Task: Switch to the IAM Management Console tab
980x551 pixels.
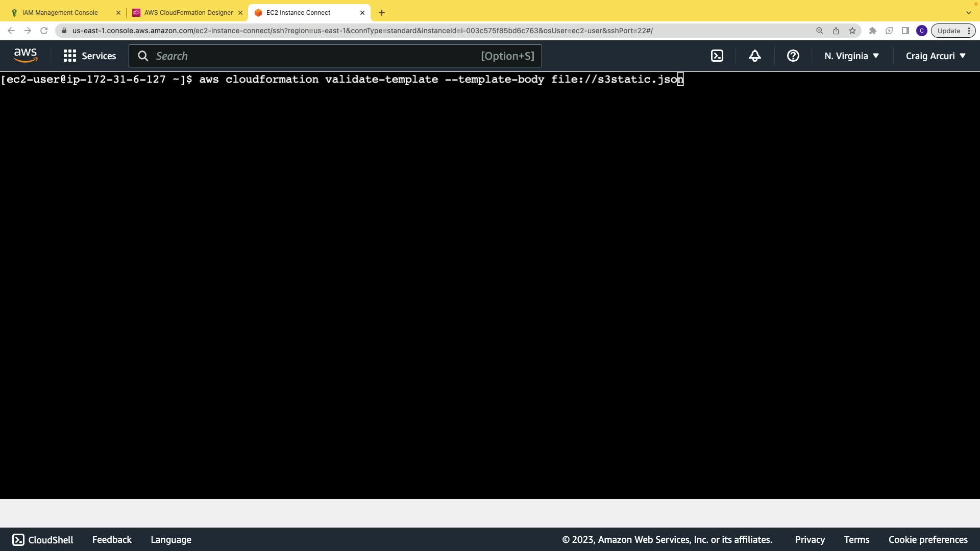Action: [60, 13]
